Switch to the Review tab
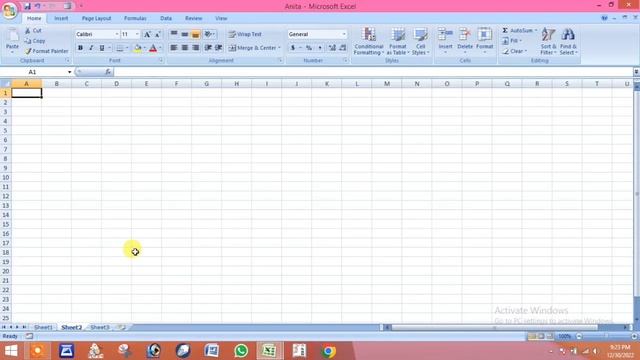 click(x=193, y=18)
